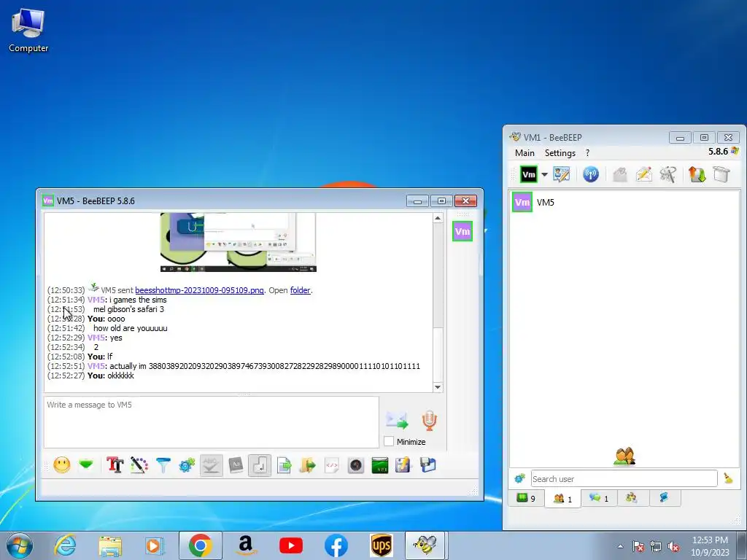
Task: Open the UPS taskbar shortcut
Action: tap(382, 545)
